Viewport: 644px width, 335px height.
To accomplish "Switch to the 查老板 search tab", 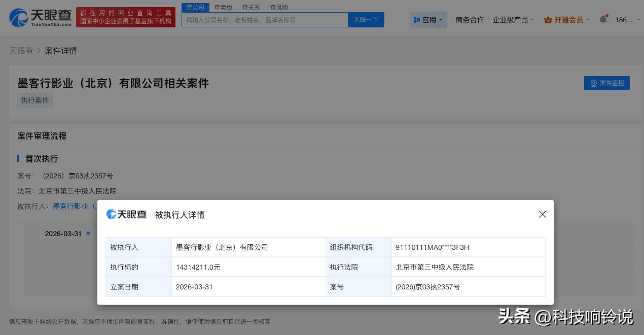I will [223, 7].
